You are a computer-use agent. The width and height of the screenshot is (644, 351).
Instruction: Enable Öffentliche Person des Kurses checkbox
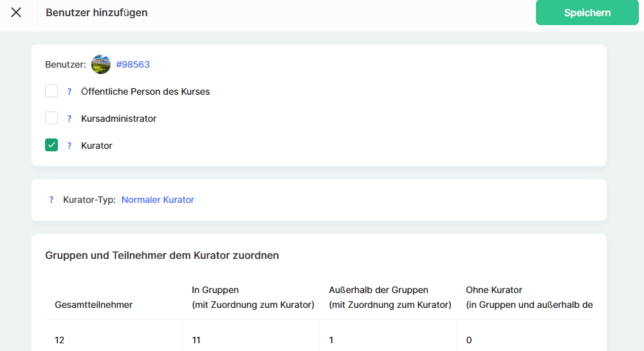tap(51, 91)
